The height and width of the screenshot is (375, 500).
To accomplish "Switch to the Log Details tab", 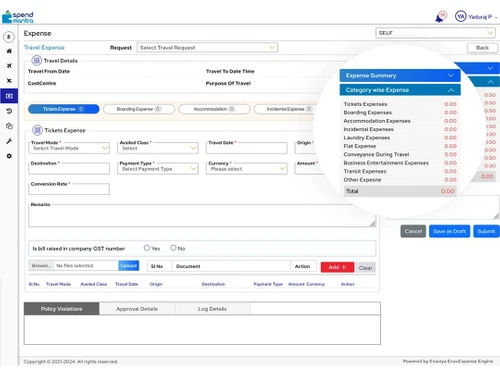I will (212, 309).
